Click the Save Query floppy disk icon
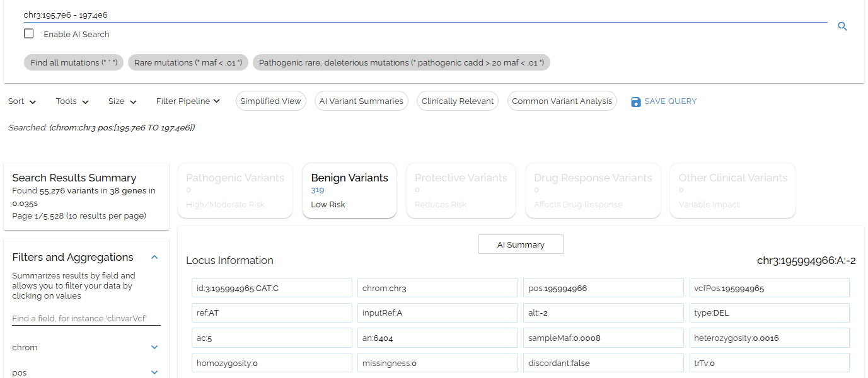This screenshot has height=378, width=868. click(635, 101)
